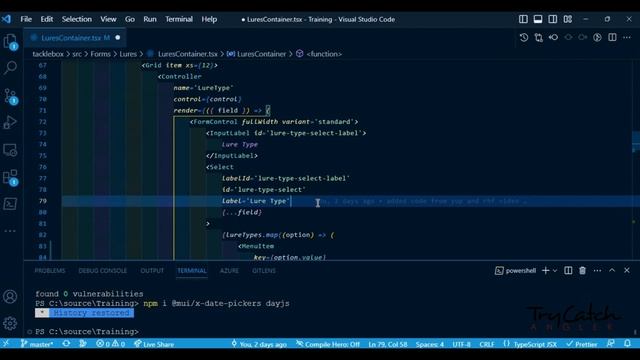Switch to the TERMINAL panel tab
Image resolution: width=640 pixels, height=360 pixels.
point(192,271)
